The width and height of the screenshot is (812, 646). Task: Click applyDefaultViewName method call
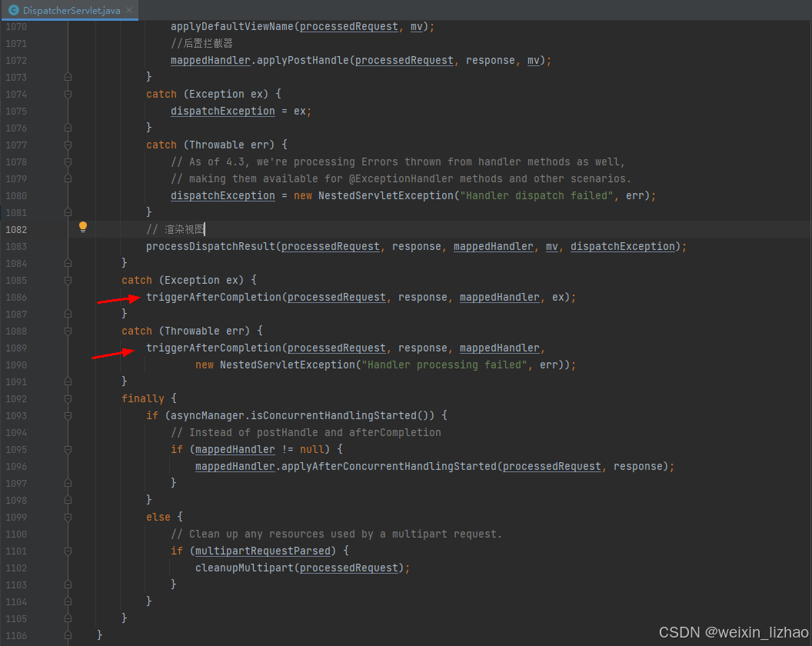coord(232,26)
